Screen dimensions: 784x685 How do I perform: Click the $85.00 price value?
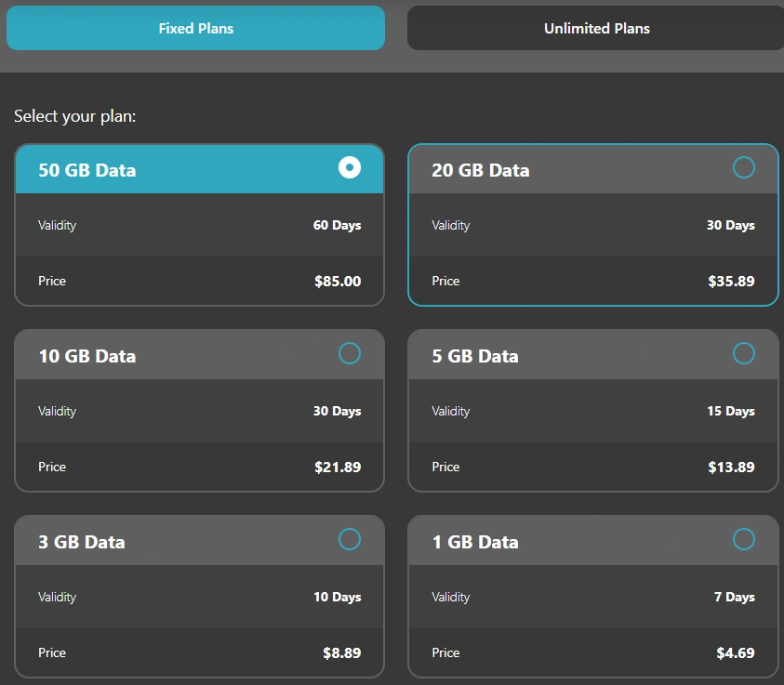coord(338,281)
